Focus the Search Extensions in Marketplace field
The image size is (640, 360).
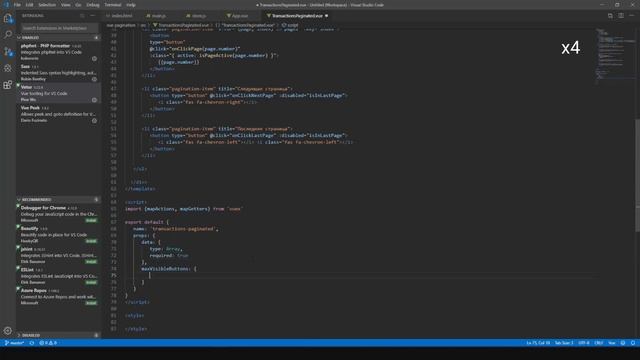pyautogui.click(x=59, y=28)
